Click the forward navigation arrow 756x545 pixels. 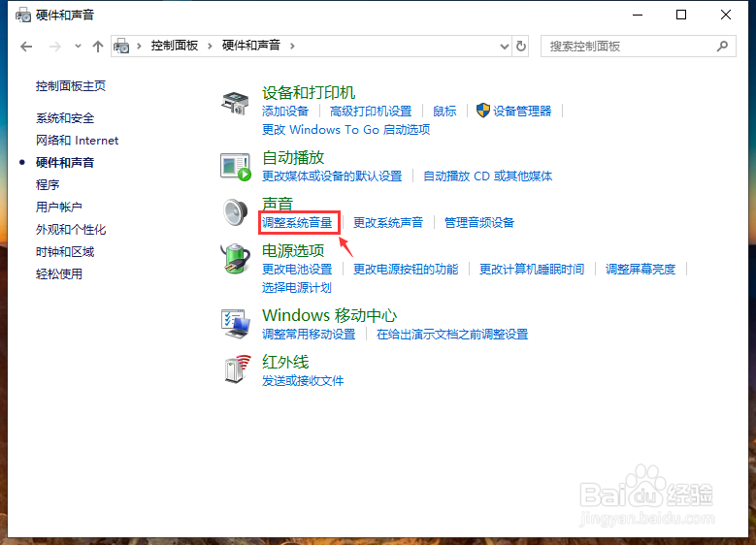55,47
